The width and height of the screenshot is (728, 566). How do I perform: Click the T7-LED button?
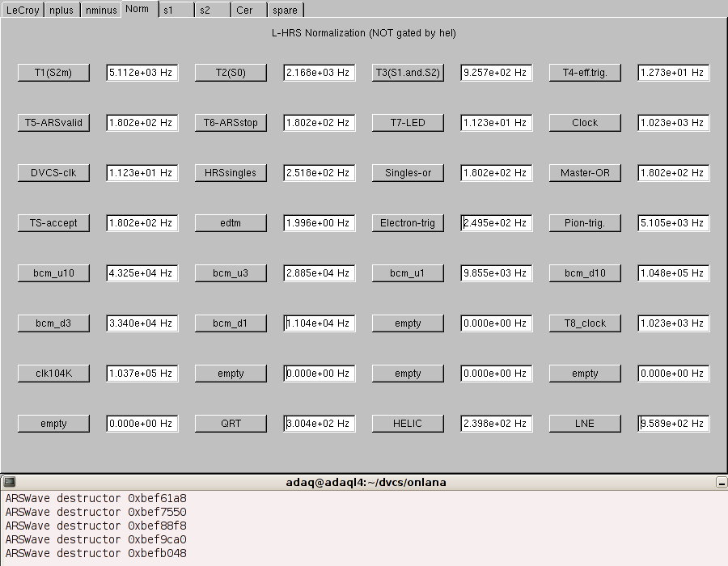[408, 122]
